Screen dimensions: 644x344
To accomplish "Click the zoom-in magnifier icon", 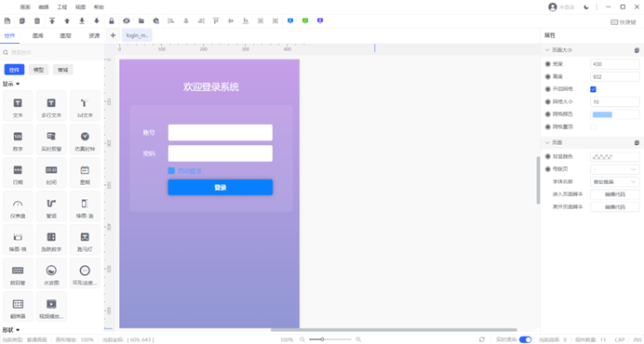I will pos(358,339).
